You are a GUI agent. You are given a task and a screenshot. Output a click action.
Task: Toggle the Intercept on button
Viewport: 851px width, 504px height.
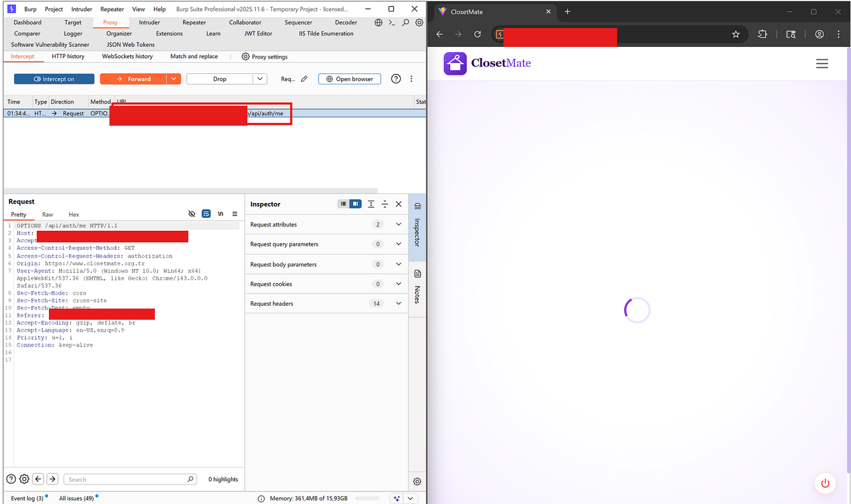click(x=54, y=79)
